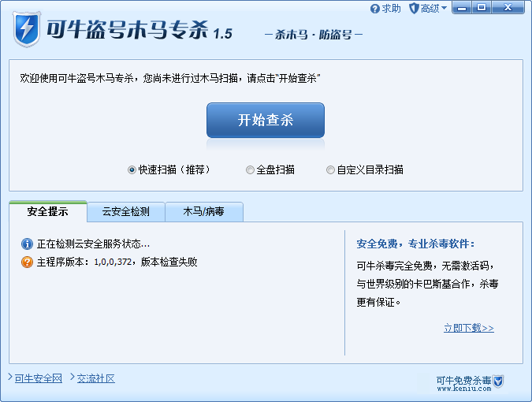The width and height of the screenshot is (532, 402).
Task: Click the arrow icon before 交流社区
Action: click(x=73, y=377)
